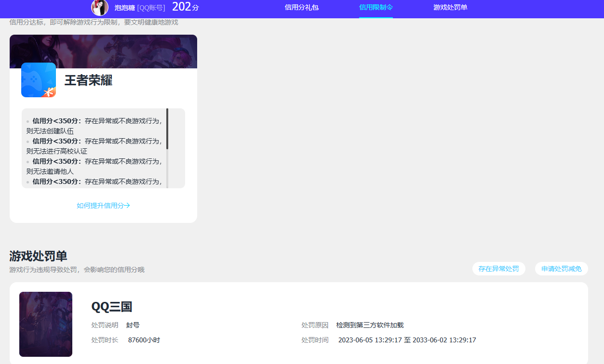Viewport: 604px width, 364px height.
Task: Click the 游戏行为违规导致处罚 subtitle
Action: (x=77, y=270)
